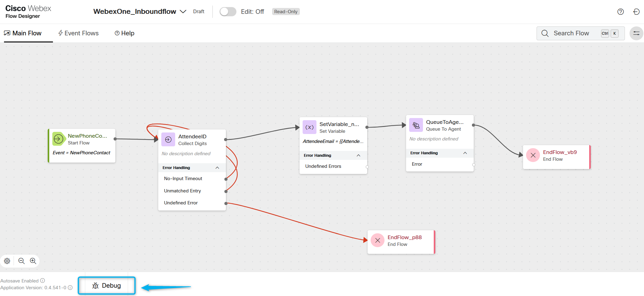
Task: Collapse Error Handling in QueueToAgent node
Action: [x=465, y=153]
